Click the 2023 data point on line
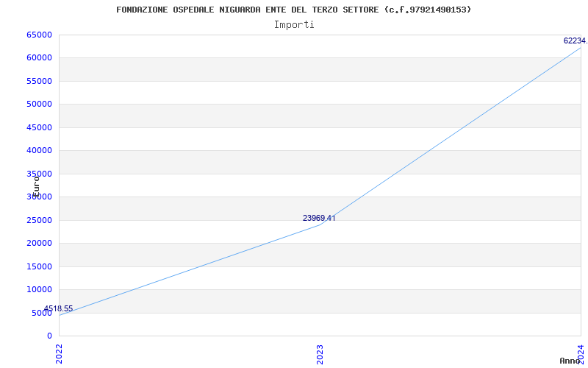 320,224
